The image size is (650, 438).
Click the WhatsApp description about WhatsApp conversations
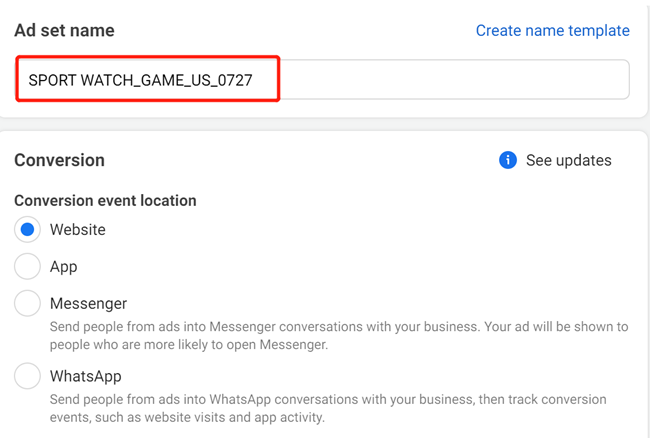pos(327,408)
